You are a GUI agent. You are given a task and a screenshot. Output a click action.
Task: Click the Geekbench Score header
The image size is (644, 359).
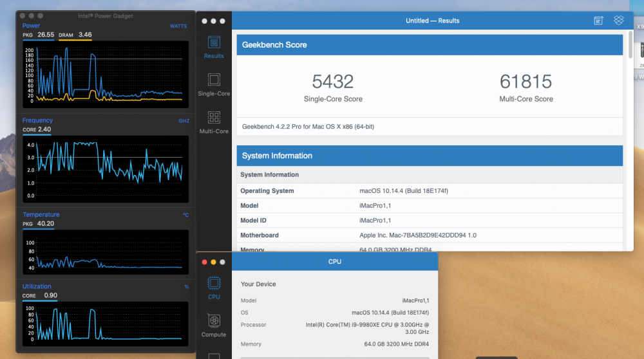click(430, 45)
